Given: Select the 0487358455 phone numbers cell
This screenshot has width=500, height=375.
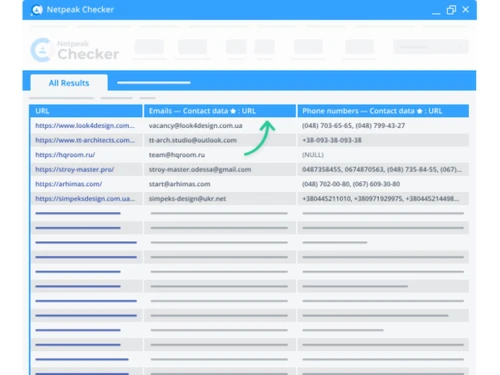Looking at the screenshot, I should click(x=383, y=170).
